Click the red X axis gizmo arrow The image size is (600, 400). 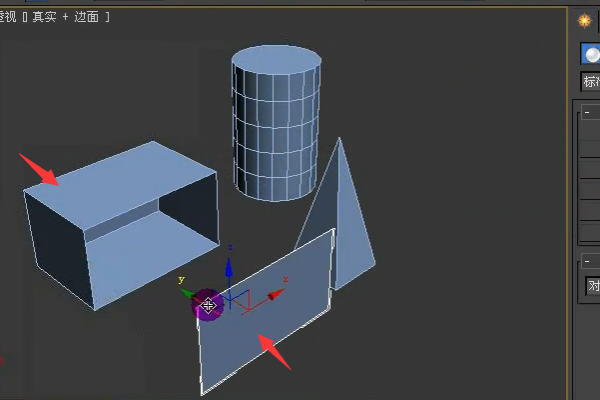pyautogui.click(x=276, y=295)
